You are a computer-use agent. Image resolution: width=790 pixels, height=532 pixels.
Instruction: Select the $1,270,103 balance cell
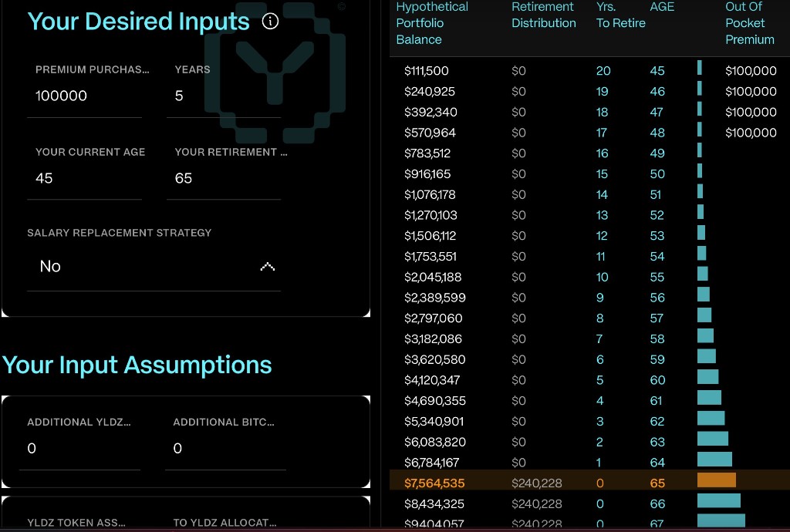430,215
